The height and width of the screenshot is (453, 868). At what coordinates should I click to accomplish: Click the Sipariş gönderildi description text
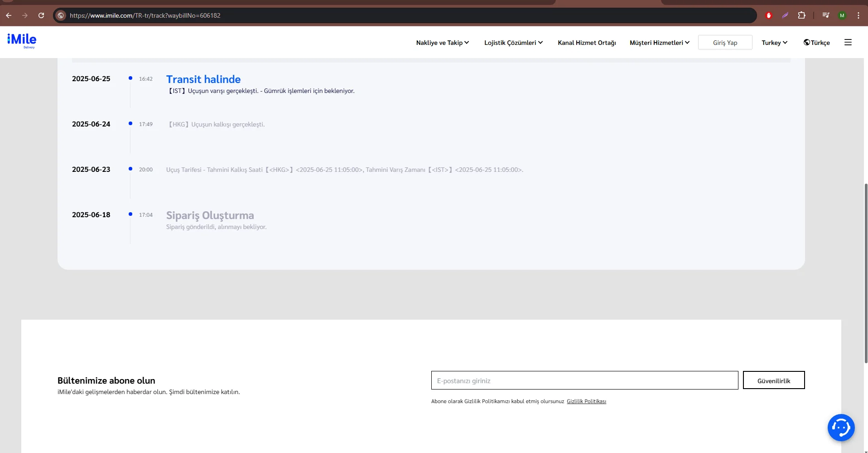pyautogui.click(x=217, y=227)
